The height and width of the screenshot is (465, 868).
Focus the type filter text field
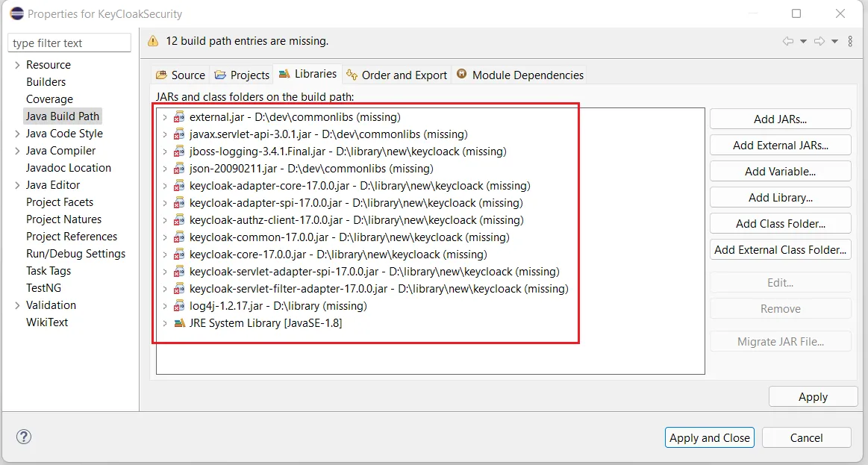(69, 43)
